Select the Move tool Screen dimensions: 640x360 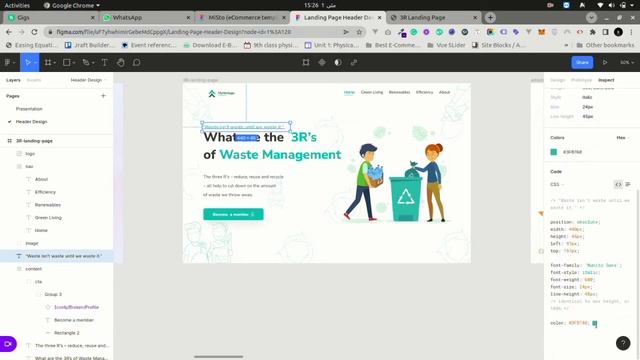[27, 62]
